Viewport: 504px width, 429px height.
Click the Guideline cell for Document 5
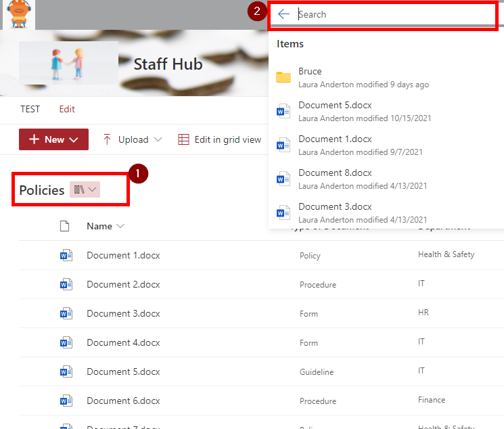pos(317,372)
